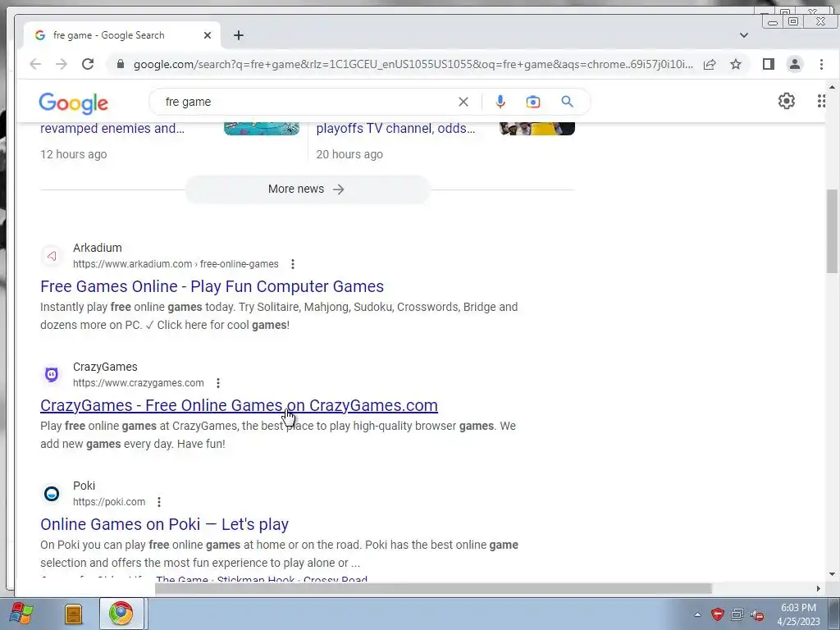Image resolution: width=840 pixels, height=630 pixels.
Task: Select the 'fre game - Google Search' tab
Action: click(x=109, y=35)
